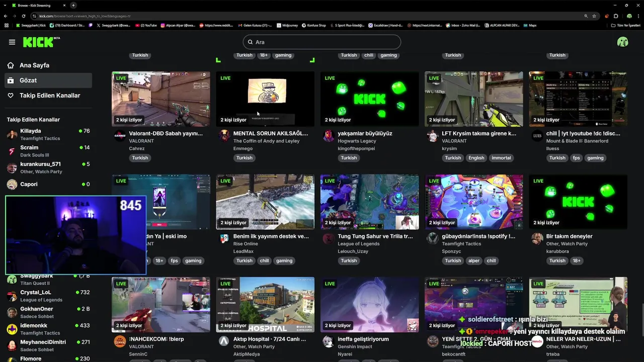
Task: Open Capori avatar in sidebar
Action: 12,185
